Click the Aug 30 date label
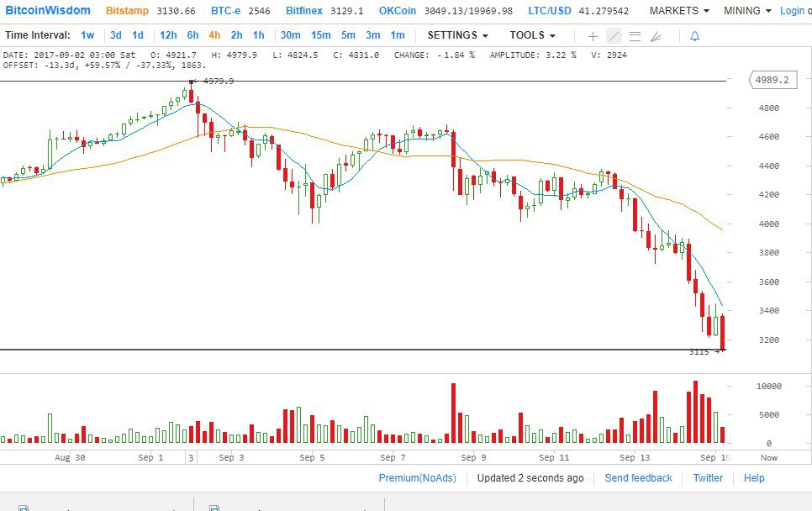Screen dimensions: 812x511 click(70, 458)
